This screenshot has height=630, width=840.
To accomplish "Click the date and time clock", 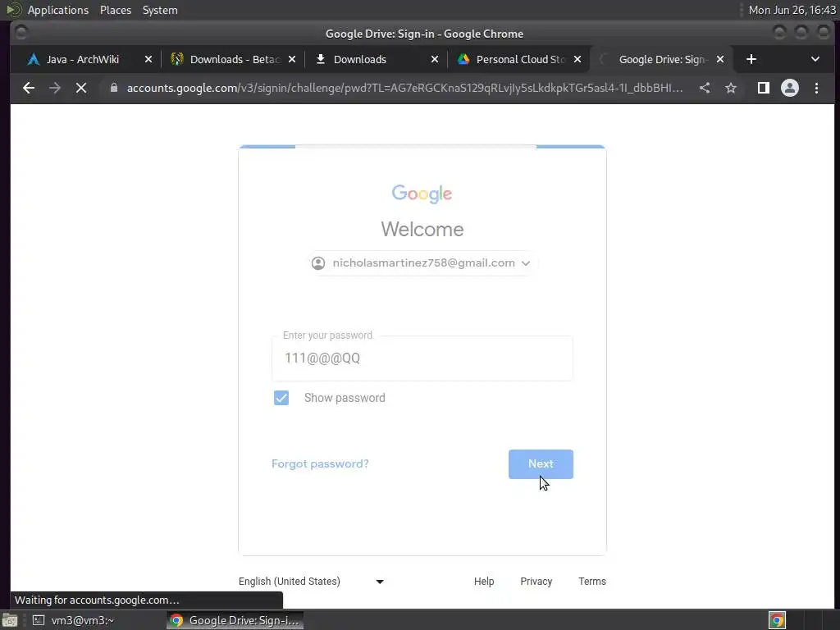I will point(792,10).
